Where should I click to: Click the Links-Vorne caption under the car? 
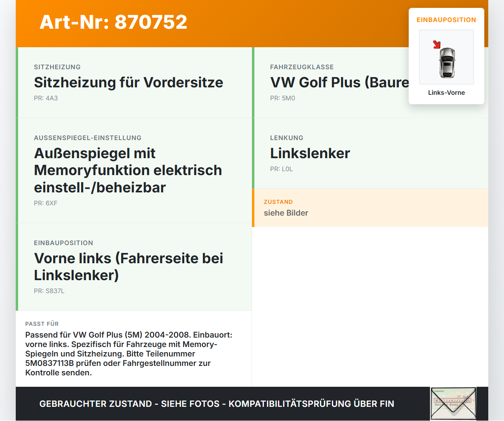tap(447, 92)
